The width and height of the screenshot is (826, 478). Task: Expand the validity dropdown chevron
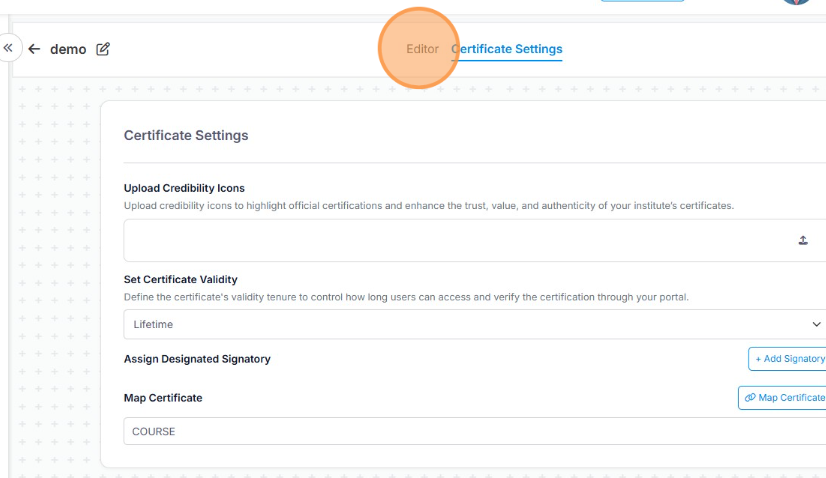(816, 325)
